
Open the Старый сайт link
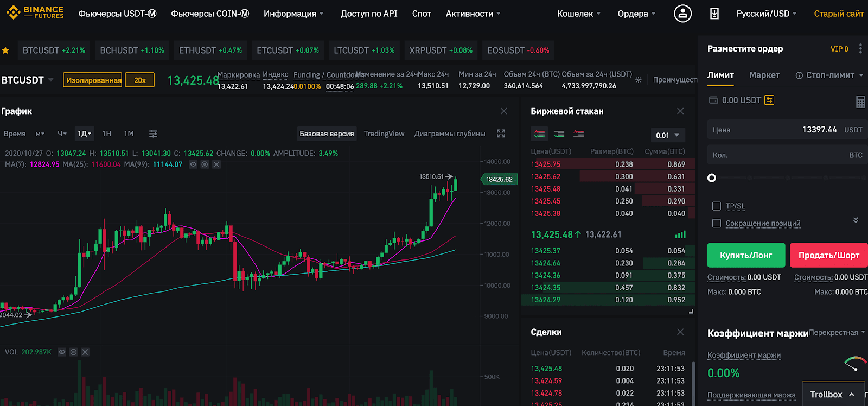click(839, 14)
